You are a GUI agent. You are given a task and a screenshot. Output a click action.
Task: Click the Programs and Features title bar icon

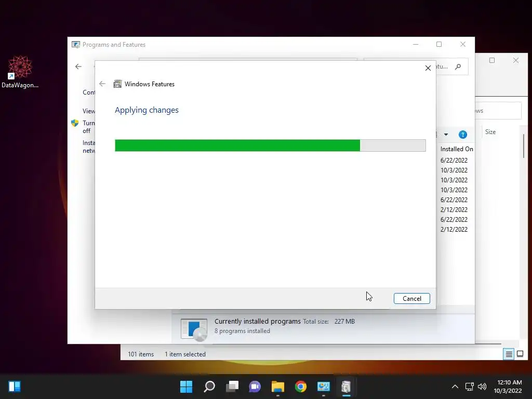[76, 45]
